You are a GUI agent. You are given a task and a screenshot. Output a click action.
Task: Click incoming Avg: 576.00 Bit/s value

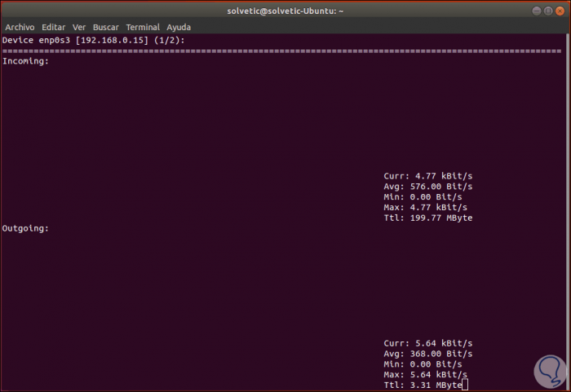pos(428,187)
